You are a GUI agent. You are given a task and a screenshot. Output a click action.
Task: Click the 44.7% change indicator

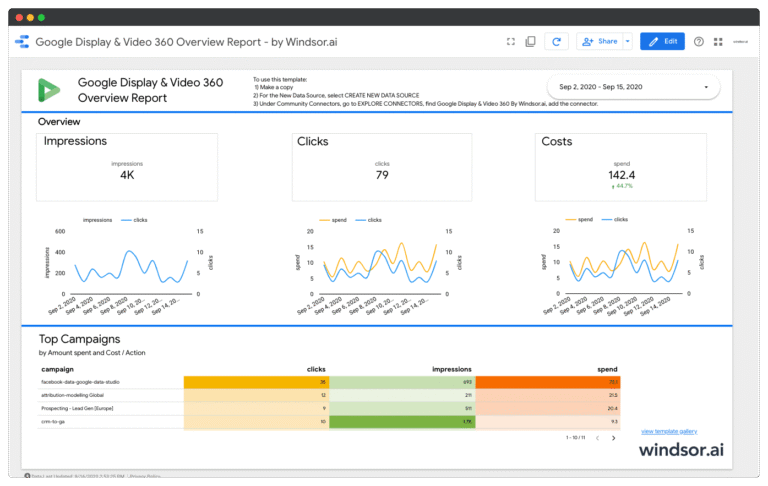(622, 186)
